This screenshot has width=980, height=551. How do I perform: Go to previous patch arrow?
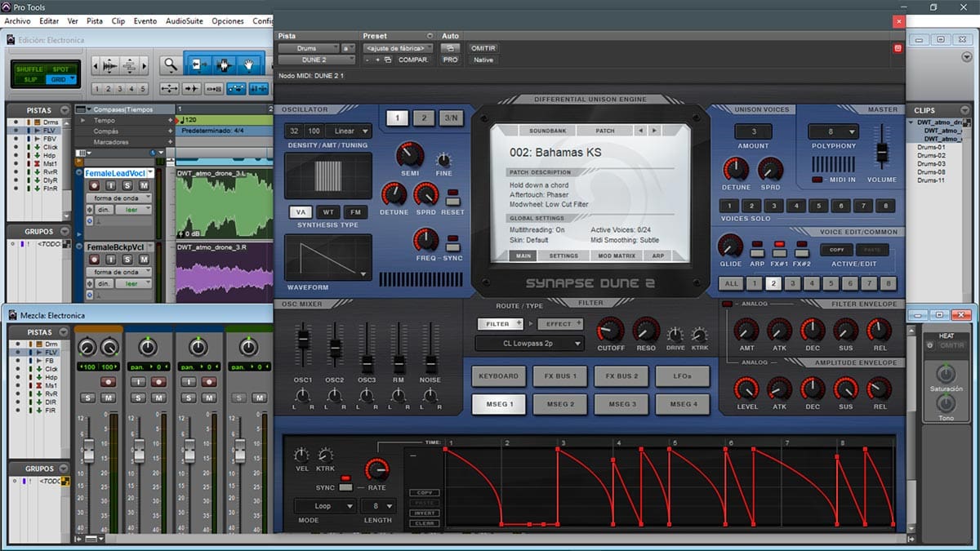tap(641, 131)
